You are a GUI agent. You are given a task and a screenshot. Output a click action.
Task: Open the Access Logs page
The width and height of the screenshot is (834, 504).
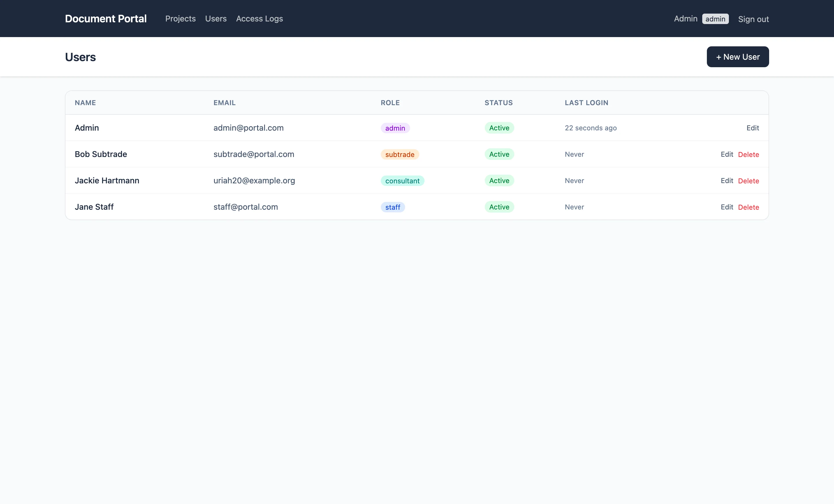pos(259,19)
